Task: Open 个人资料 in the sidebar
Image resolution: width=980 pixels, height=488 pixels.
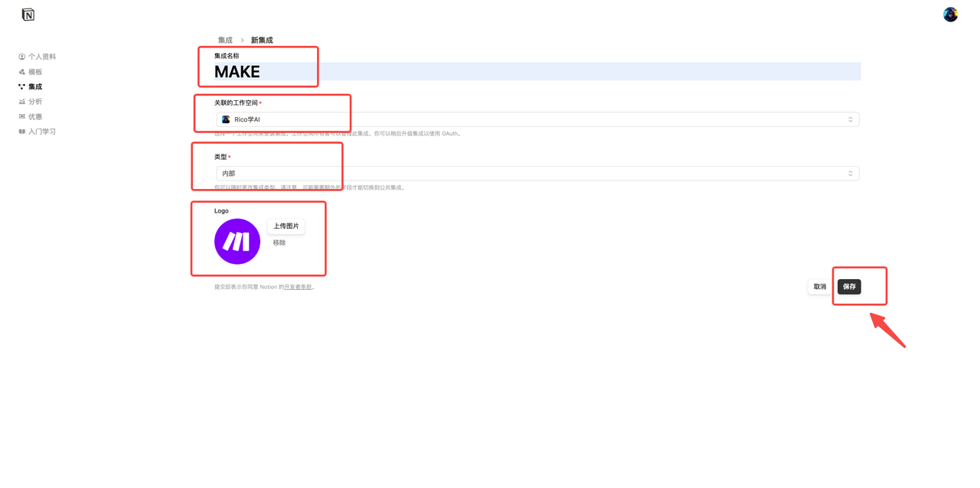Action: pos(41,57)
